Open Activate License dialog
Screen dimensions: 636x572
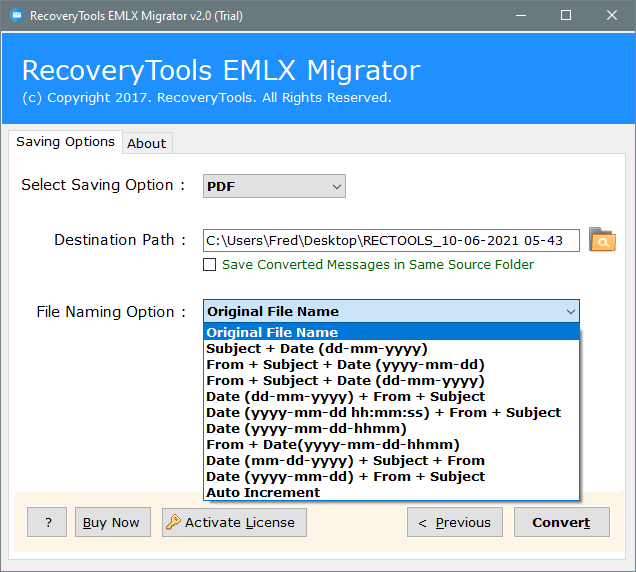tap(234, 522)
